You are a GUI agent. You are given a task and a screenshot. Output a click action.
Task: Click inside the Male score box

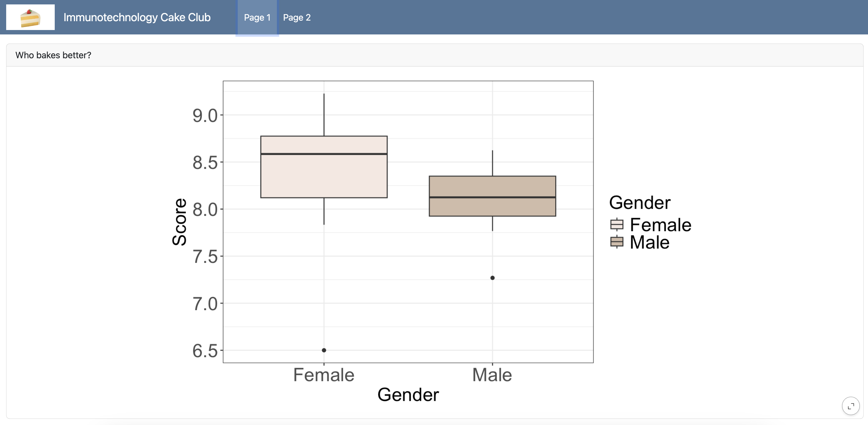[x=492, y=206]
